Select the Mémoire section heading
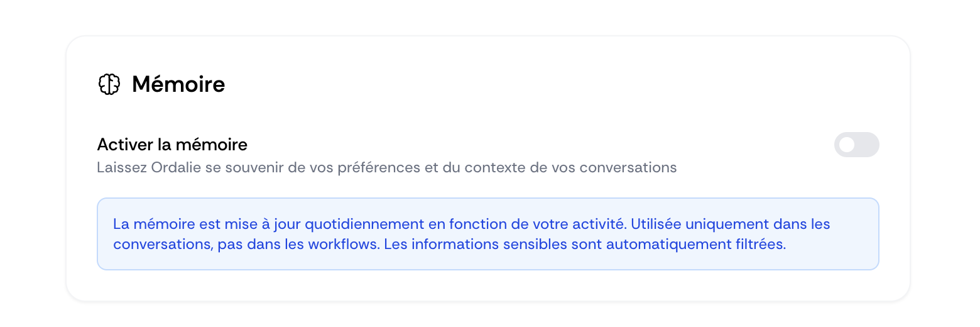 [x=178, y=84]
